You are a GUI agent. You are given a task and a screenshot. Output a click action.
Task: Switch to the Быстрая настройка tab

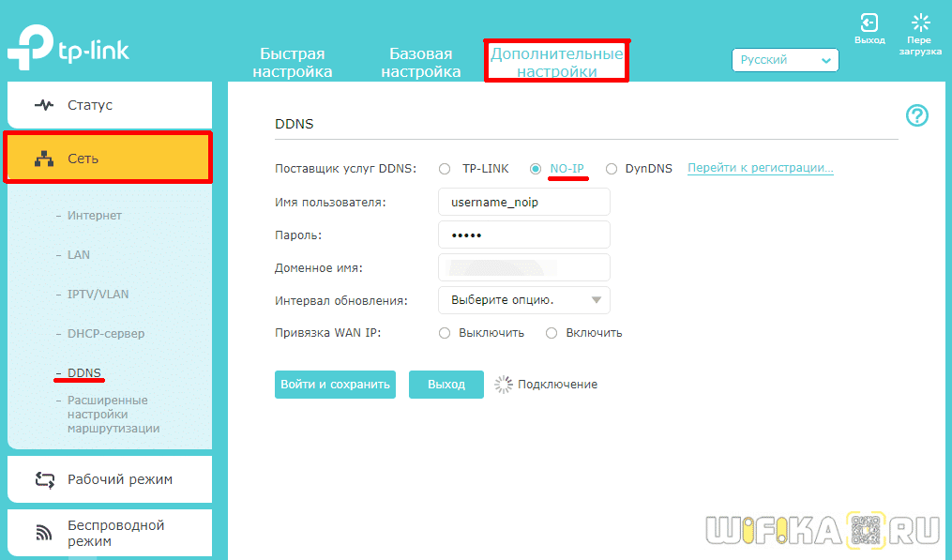point(292,62)
